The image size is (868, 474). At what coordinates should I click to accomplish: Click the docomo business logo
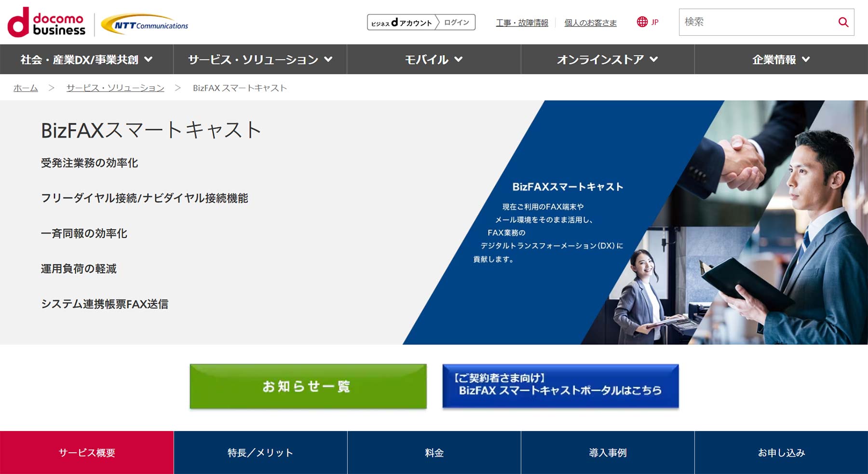click(46, 22)
